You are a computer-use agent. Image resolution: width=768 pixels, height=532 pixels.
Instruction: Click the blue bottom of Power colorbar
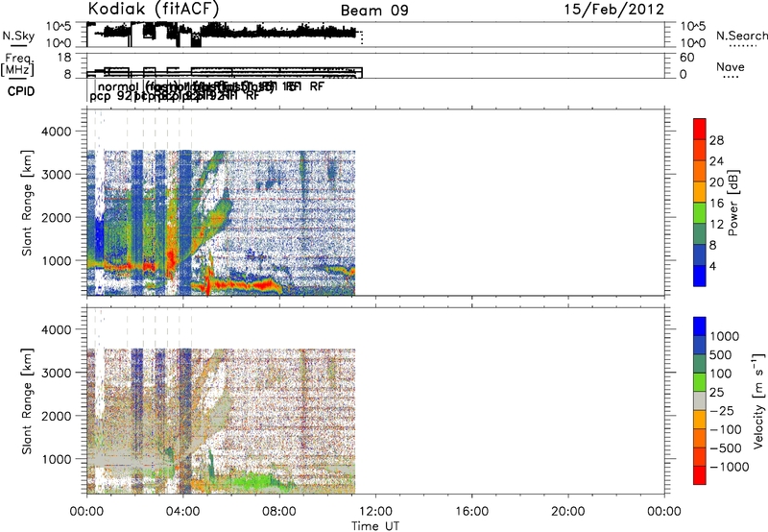pyautogui.click(x=700, y=277)
